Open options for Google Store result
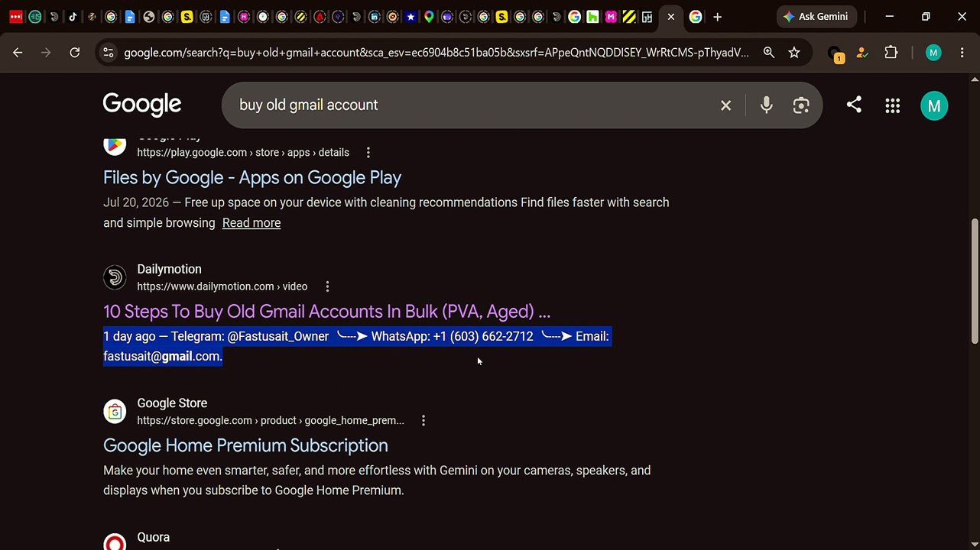Image resolution: width=980 pixels, height=550 pixels. click(x=423, y=420)
